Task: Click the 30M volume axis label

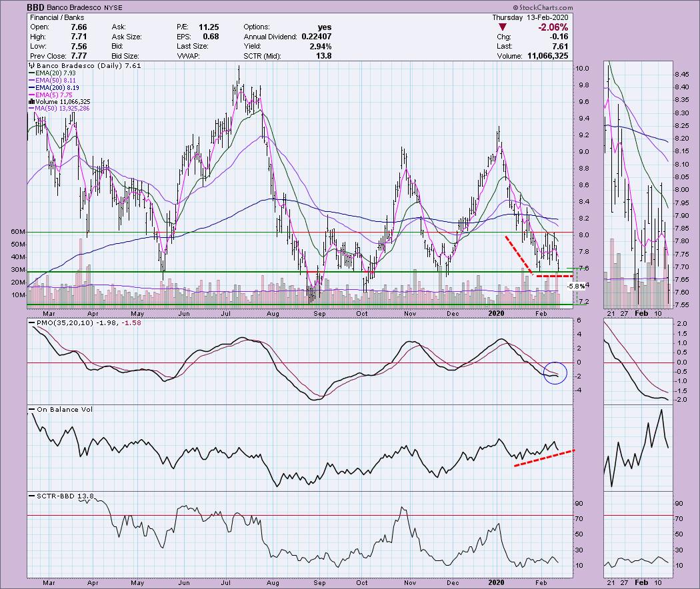Action: click(18, 269)
